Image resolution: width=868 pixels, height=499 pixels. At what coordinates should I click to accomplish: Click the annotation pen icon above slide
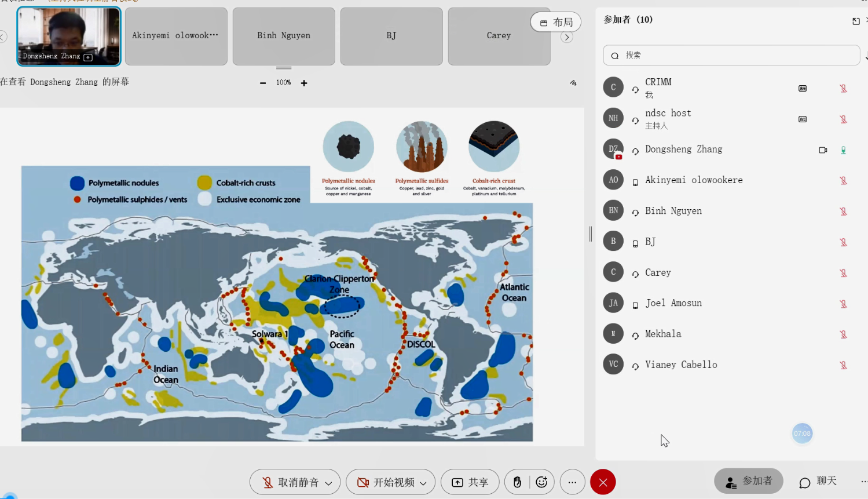pos(573,83)
